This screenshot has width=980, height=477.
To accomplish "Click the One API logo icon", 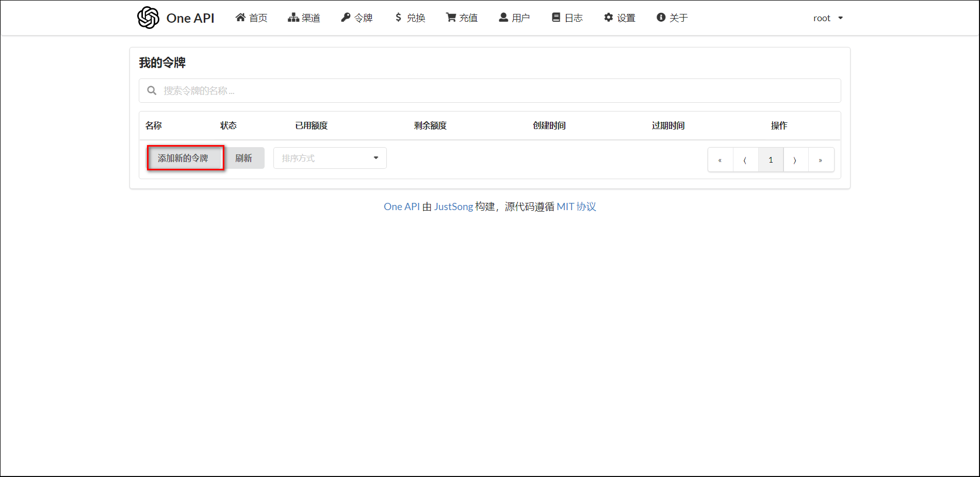I will [148, 18].
